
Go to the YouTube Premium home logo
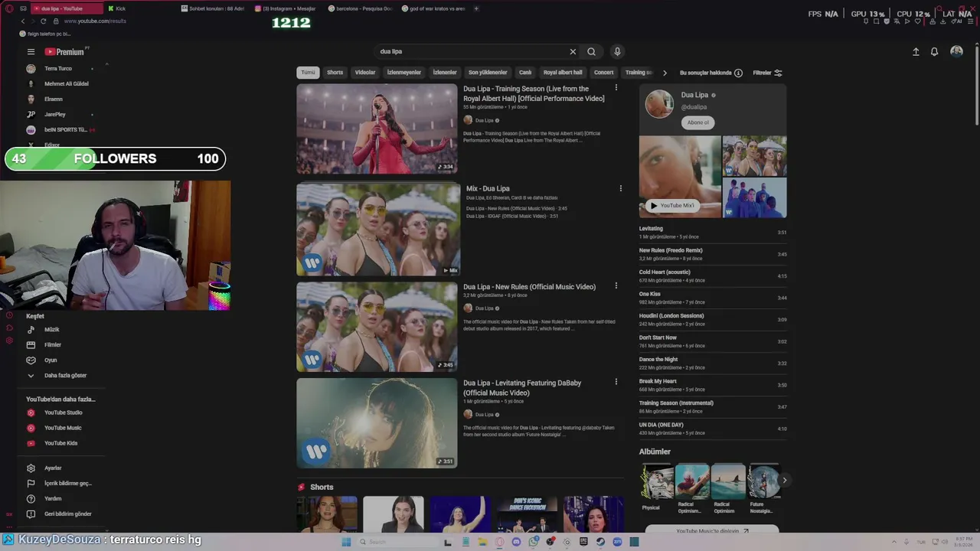[x=65, y=52]
